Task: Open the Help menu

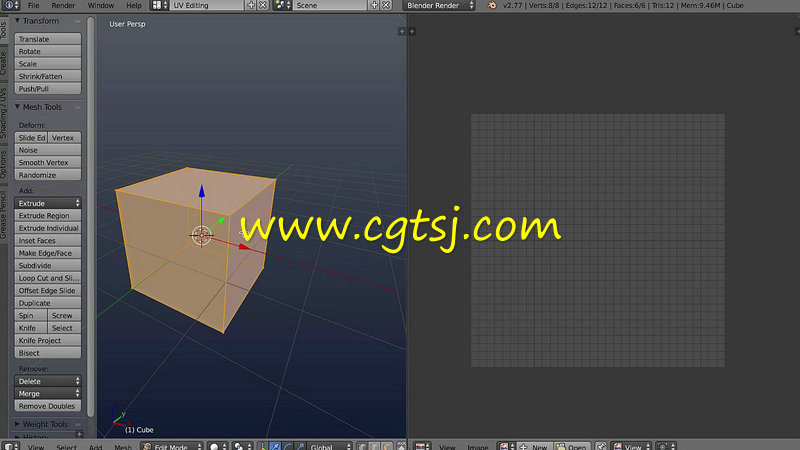Action: pos(134,5)
